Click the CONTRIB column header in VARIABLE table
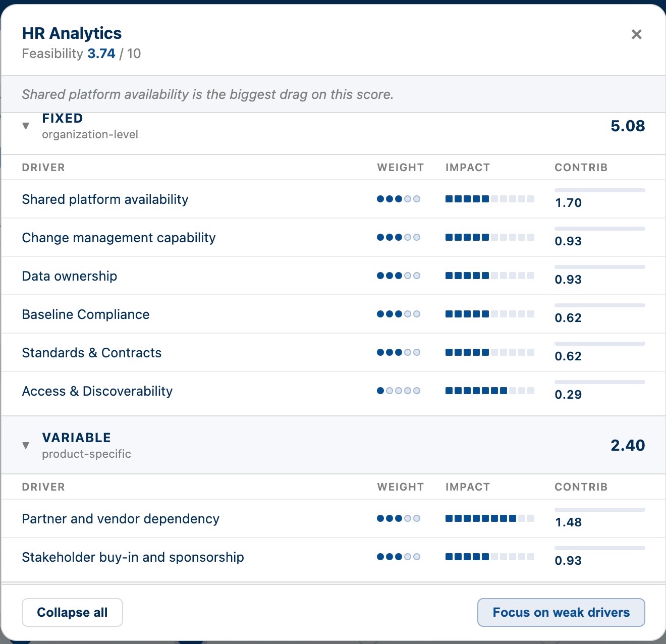This screenshot has height=644, width=666. click(581, 487)
